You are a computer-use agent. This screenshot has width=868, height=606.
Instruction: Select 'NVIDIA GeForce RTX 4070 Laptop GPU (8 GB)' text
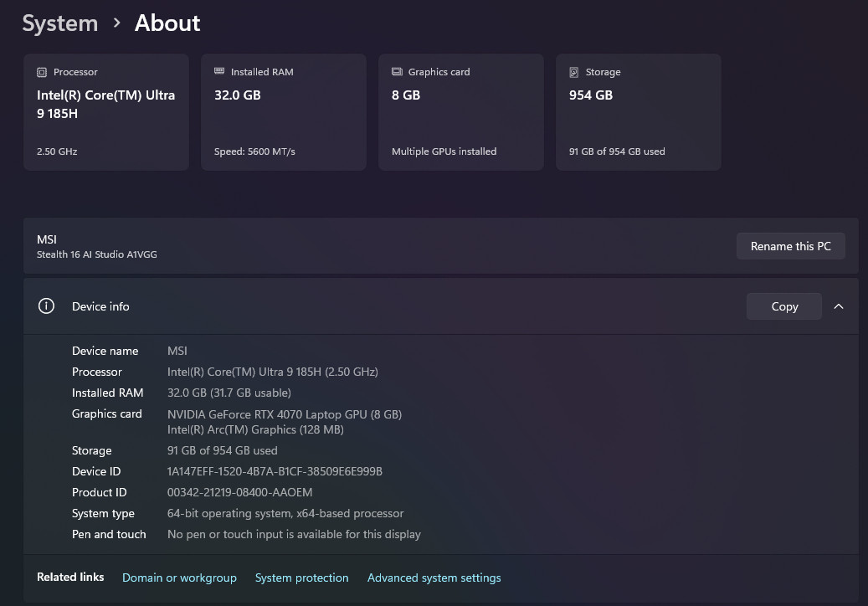[x=285, y=414]
